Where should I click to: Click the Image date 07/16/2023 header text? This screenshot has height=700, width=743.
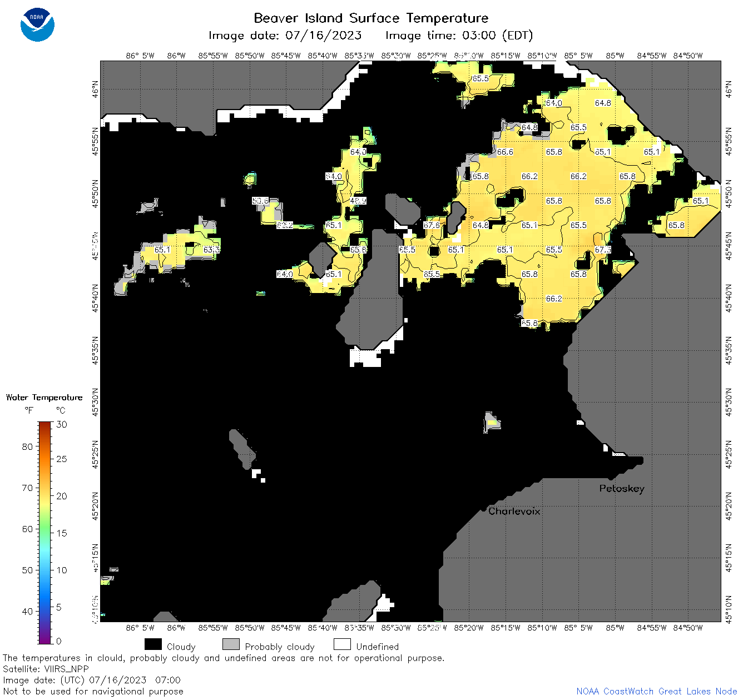click(x=285, y=36)
